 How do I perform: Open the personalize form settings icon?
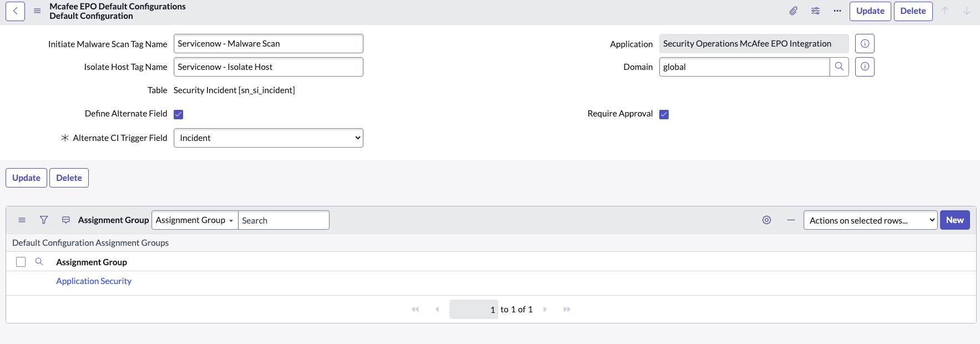pos(815,11)
